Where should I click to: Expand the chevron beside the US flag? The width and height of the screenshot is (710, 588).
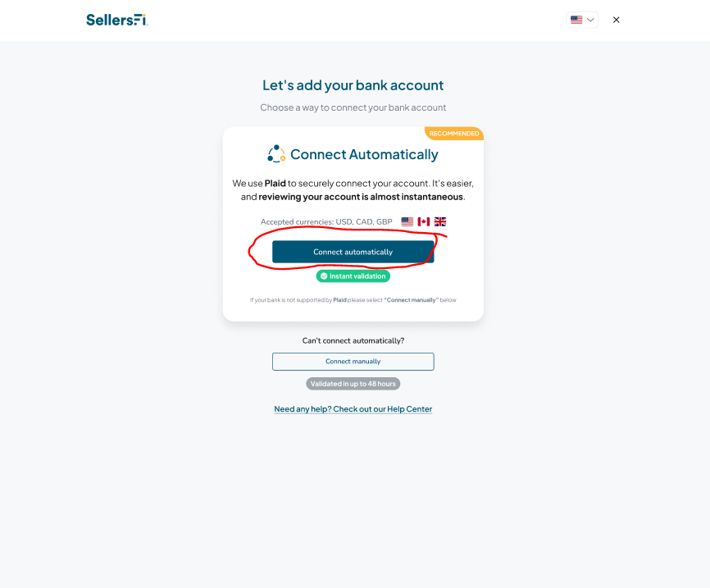[590, 20]
